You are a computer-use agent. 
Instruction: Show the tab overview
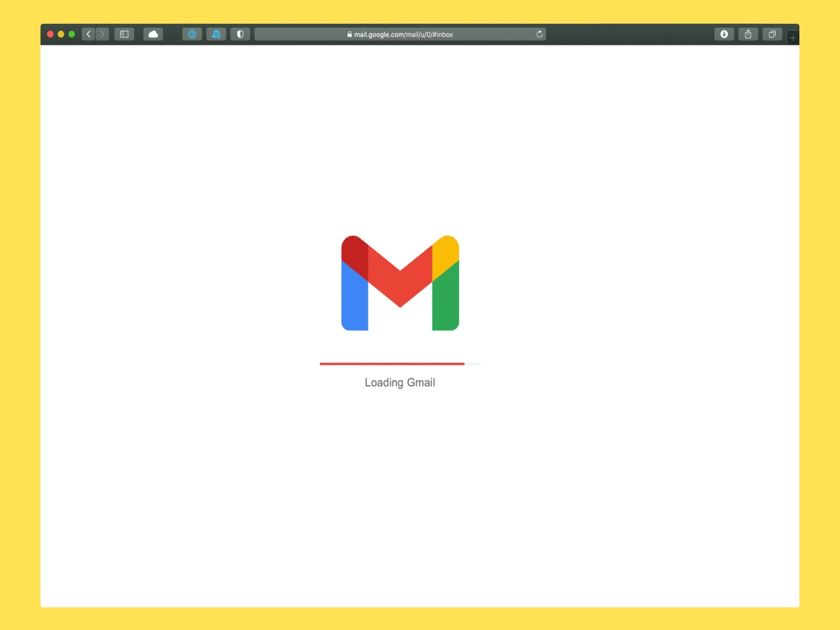[x=772, y=34]
